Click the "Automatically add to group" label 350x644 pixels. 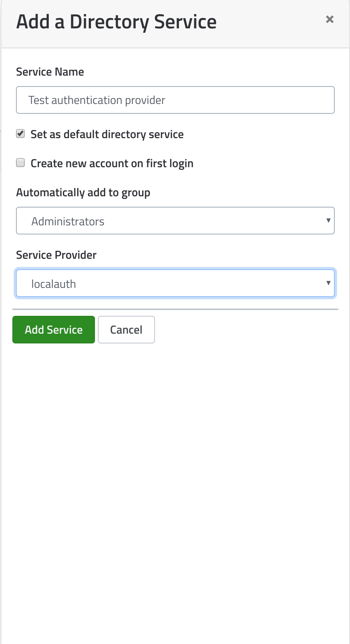(83, 193)
